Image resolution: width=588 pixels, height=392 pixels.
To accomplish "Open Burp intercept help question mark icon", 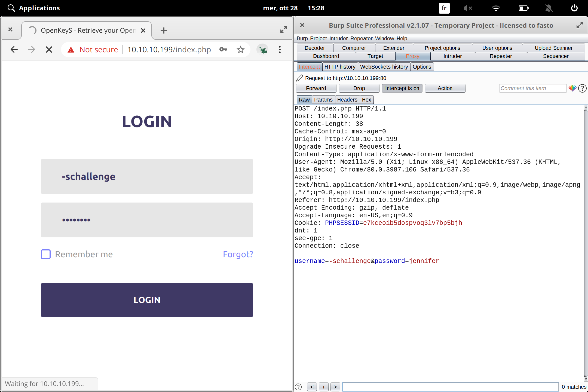I will [582, 88].
